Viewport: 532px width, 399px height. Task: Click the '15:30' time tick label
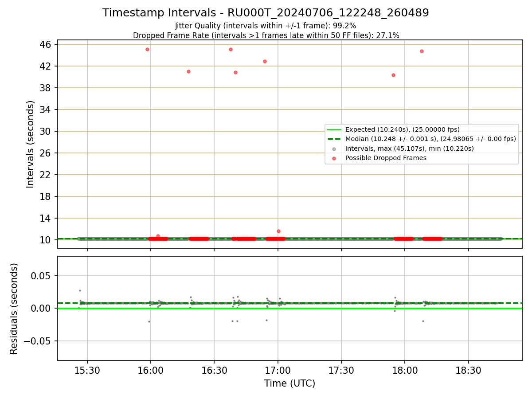tap(87, 370)
